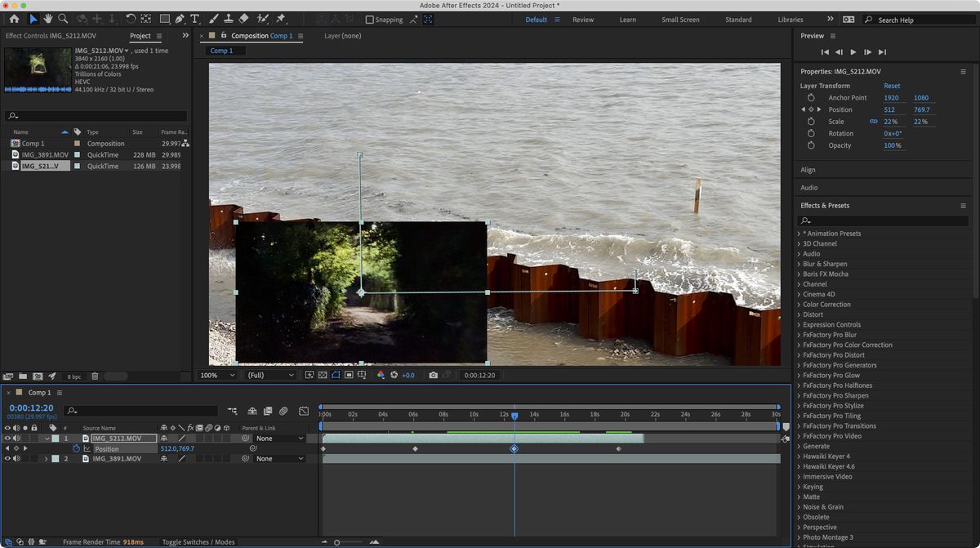Hide the IMG_3891.MOV layer visibility

coord(8,458)
